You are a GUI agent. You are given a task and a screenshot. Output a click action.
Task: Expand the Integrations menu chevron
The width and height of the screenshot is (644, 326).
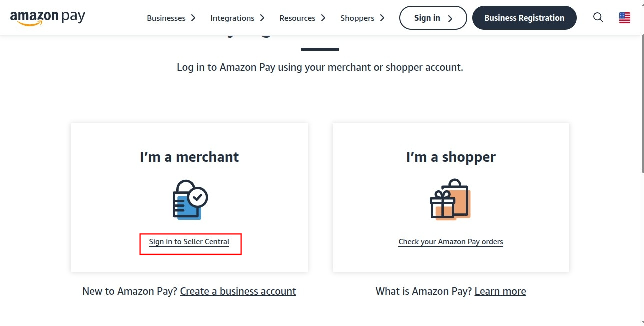262,18
